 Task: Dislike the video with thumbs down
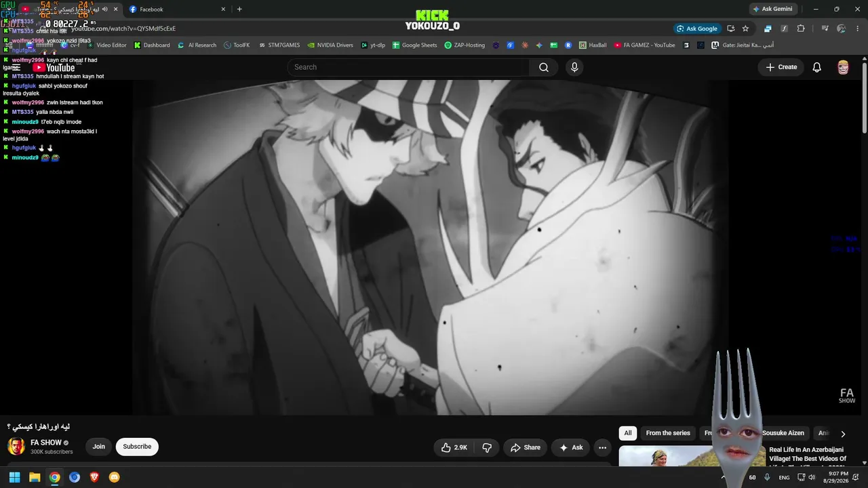[487, 447]
